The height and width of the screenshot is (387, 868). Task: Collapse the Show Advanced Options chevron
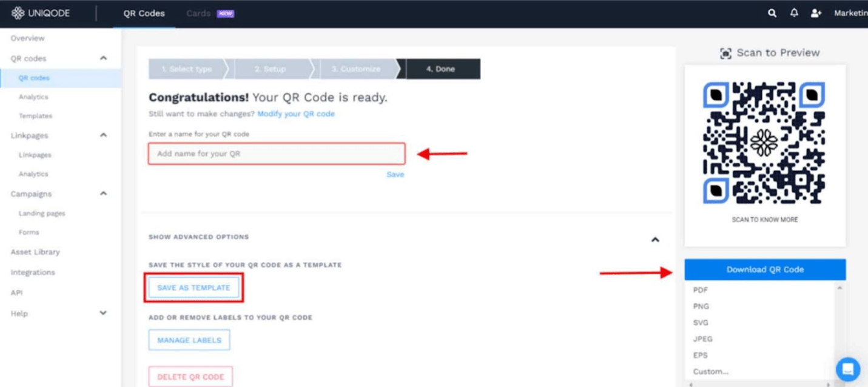point(655,240)
